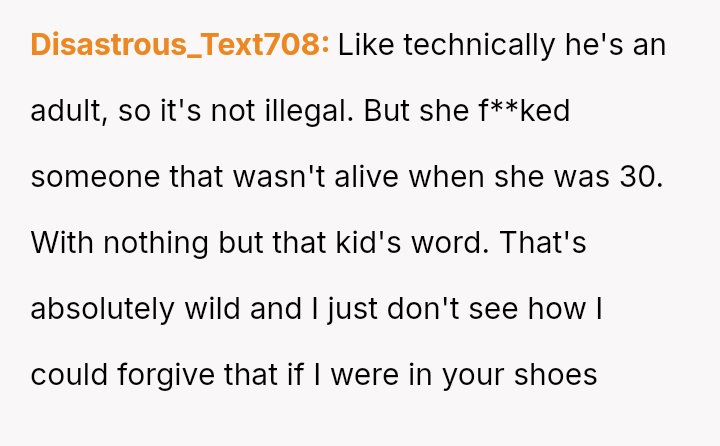720x446 pixels.
Task: Open the Disastrous_Text708 user profile
Action: [180, 45]
